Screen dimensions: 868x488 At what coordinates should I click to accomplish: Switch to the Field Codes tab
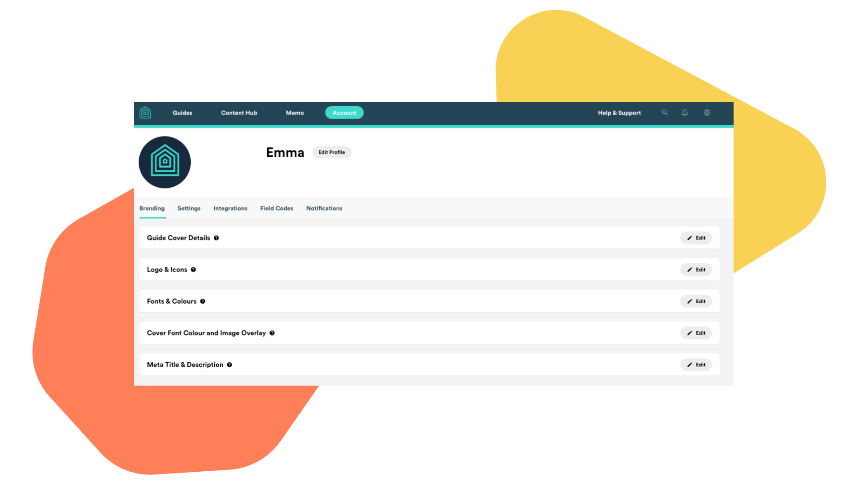(x=277, y=208)
